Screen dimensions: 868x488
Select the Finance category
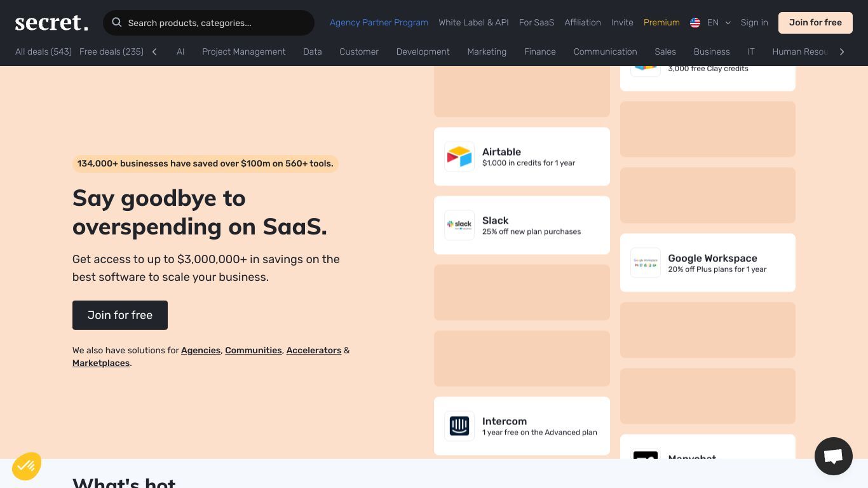point(540,51)
